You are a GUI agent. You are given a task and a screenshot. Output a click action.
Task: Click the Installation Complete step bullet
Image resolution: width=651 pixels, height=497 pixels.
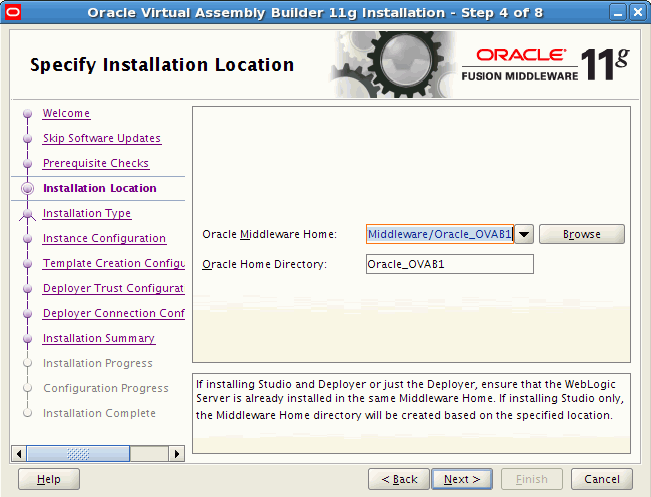(x=27, y=413)
